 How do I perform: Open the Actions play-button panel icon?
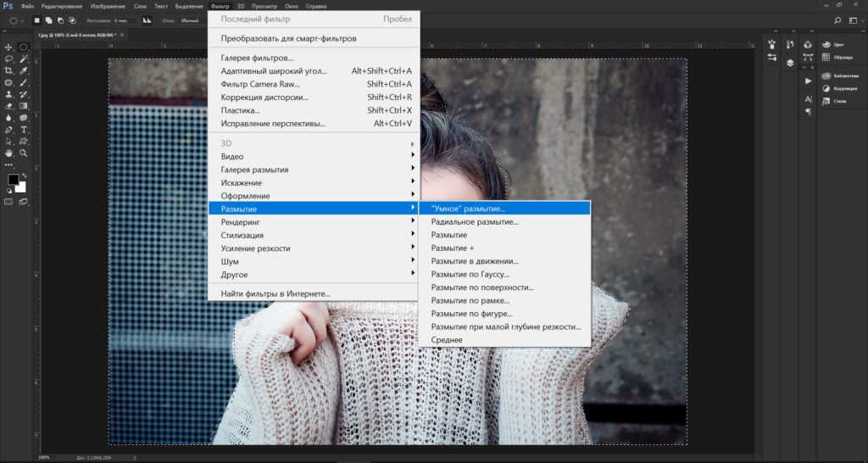[x=808, y=81]
